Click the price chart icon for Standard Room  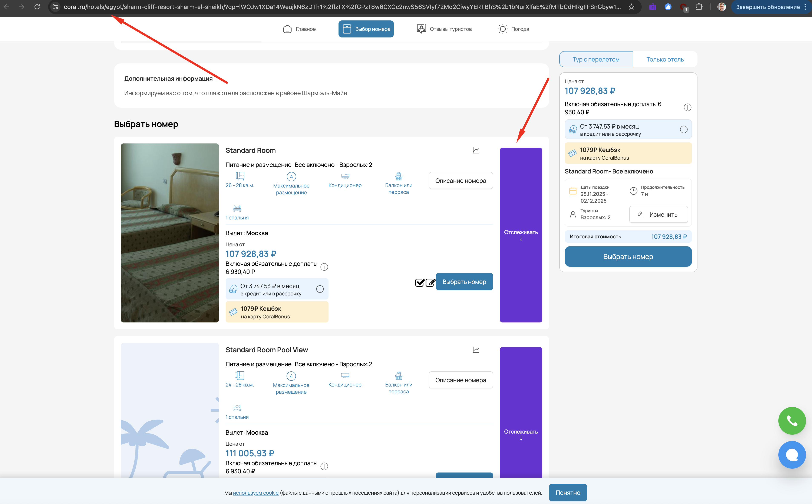476,150
